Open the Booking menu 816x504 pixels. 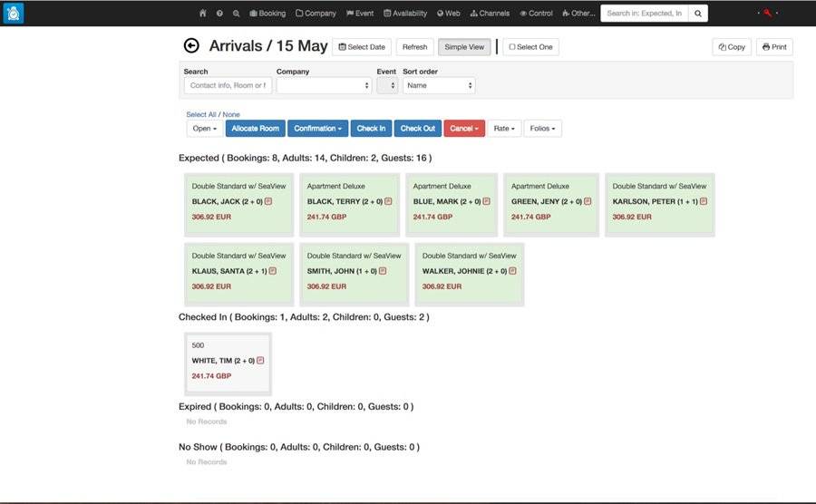(x=267, y=14)
